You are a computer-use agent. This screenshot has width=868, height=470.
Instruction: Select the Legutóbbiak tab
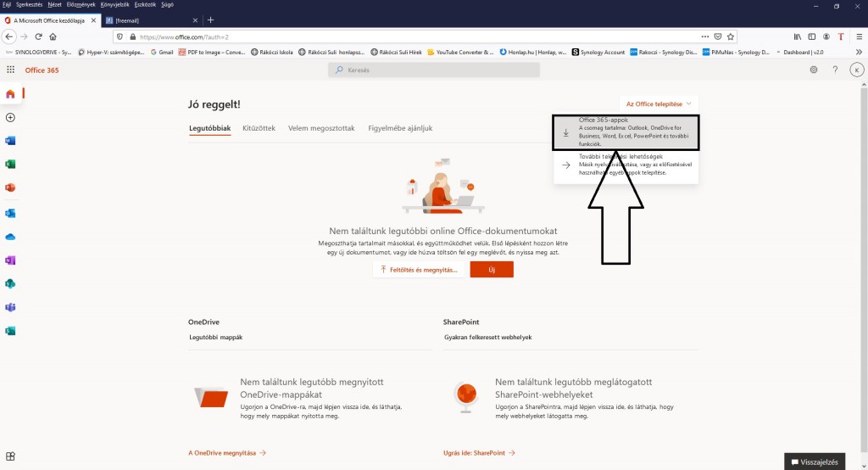(210, 128)
